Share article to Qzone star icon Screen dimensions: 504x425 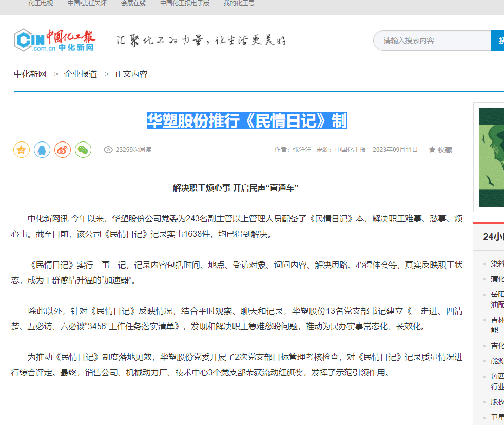[x=22, y=150]
